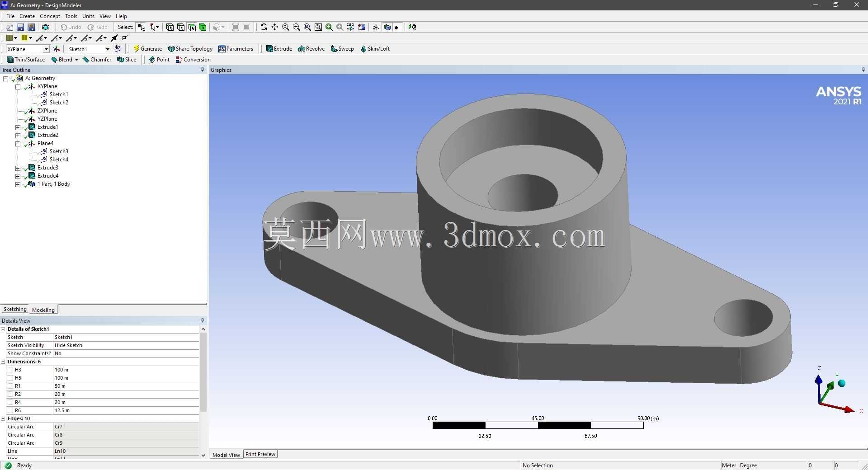The height and width of the screenshot is (470, 868).
Task: Click the Sweep feature tool
Action: point(342,49)
